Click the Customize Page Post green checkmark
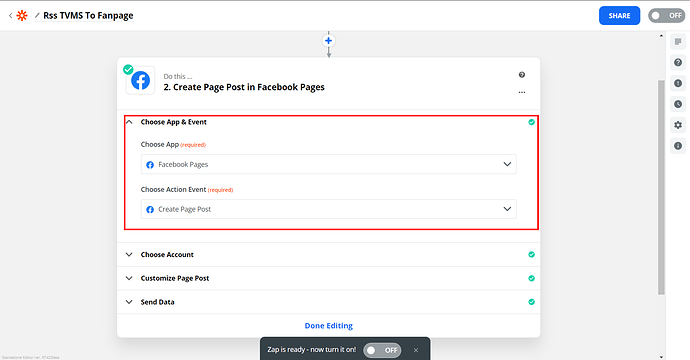Image resolution: width=690 pixels, height=360 pixels. coord(532,278)
